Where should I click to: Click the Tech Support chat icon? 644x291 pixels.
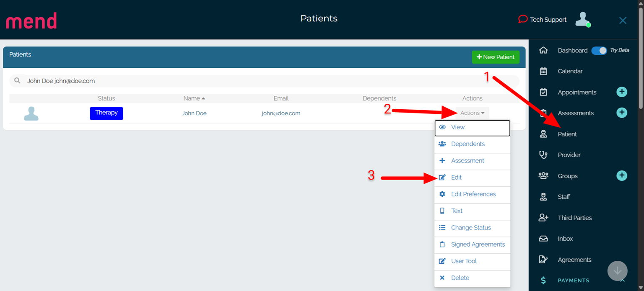(x=522, y=19)
